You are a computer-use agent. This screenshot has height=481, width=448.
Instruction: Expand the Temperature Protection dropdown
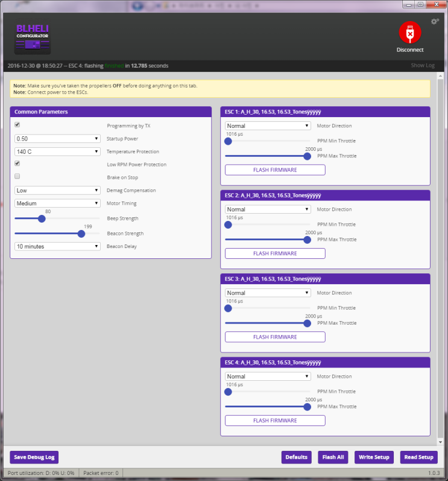pyautogui.click(x=57, y=151)
